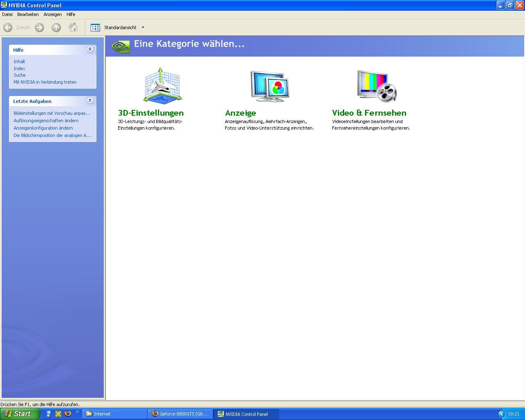Open Firefox from quick launch bar

68,414
